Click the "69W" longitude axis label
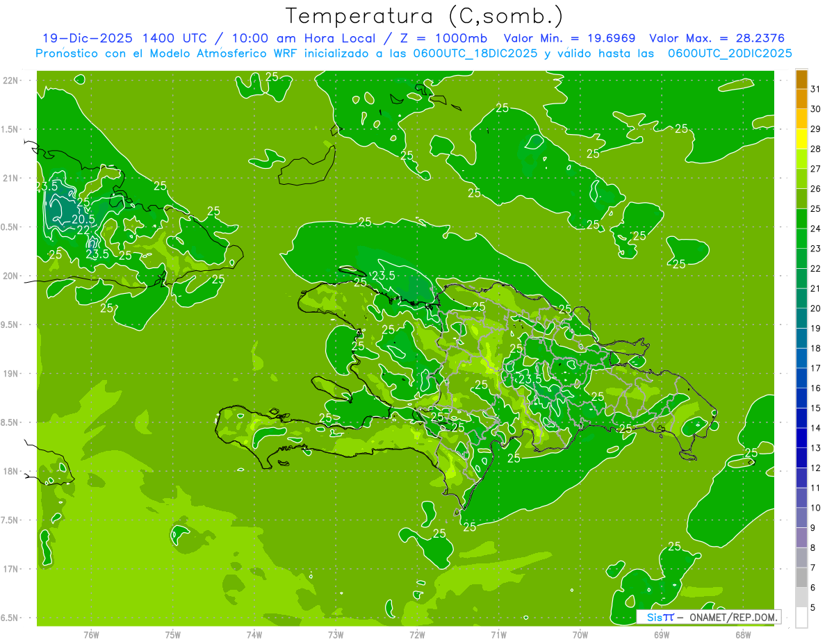Screen dimensions: 834x644 pyautogui.click(x=662, y=634)
